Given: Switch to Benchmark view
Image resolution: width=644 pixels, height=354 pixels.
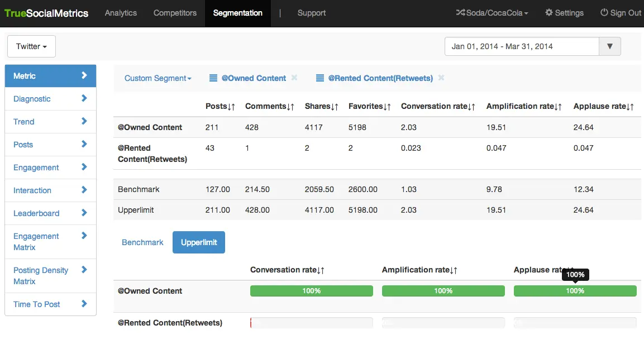Looking at the screenshot, I should pos(142,242).
